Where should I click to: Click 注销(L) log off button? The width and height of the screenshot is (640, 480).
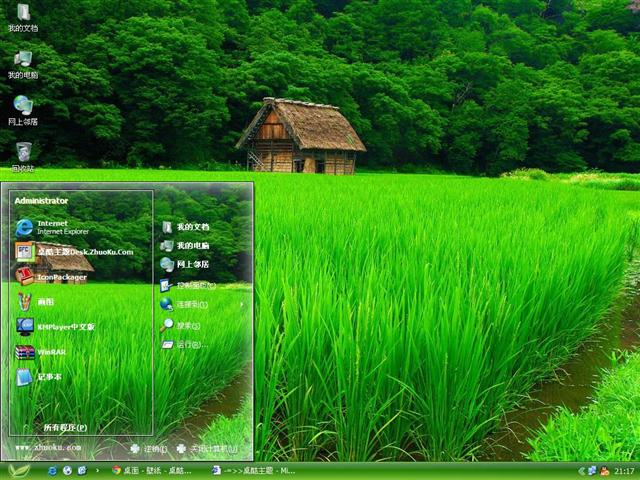coord(149,449)
